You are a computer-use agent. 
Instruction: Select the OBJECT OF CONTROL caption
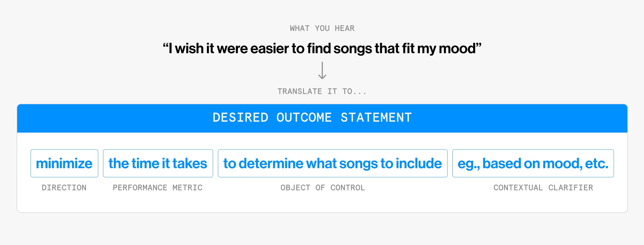click(323, 188)
